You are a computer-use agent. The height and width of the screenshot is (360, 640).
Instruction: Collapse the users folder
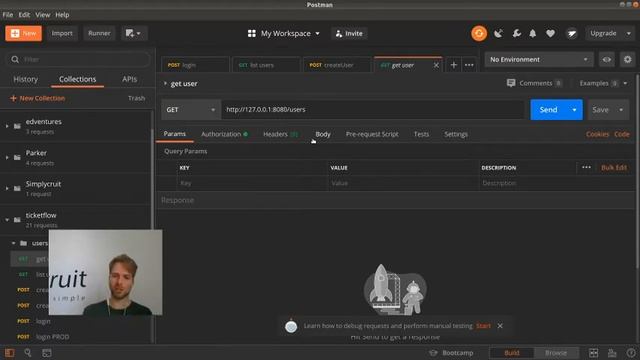[x=13, y=243]
